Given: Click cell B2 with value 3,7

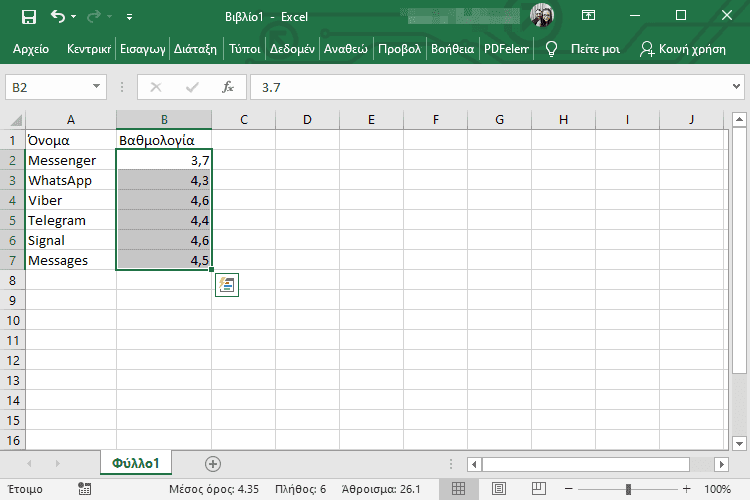Looking at the screenshot, I should (x=164, y=160).
